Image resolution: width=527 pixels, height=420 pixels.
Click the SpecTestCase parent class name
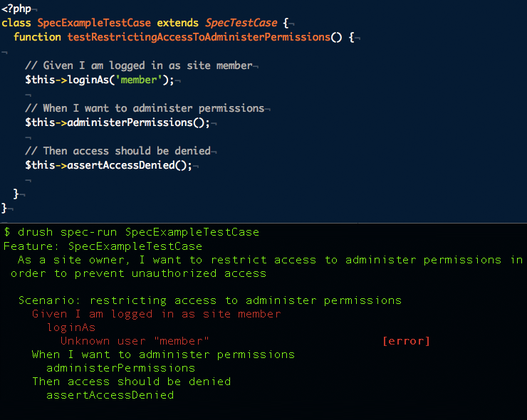pos(225,23)
